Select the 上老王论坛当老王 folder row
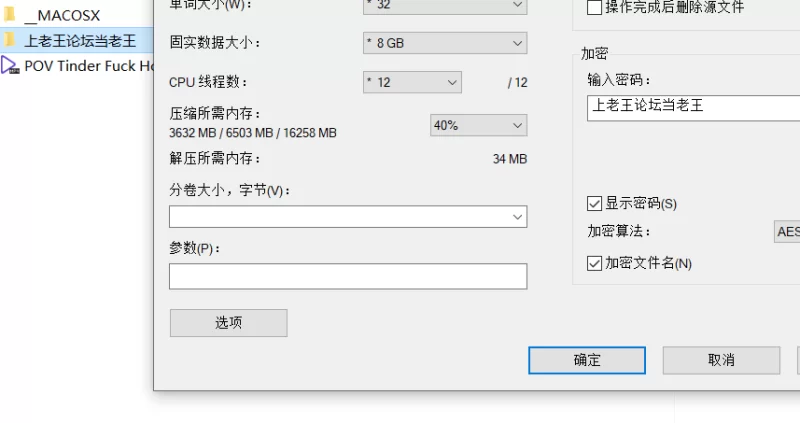The width and height of the screenshot is (800, 423). (77, 40)
